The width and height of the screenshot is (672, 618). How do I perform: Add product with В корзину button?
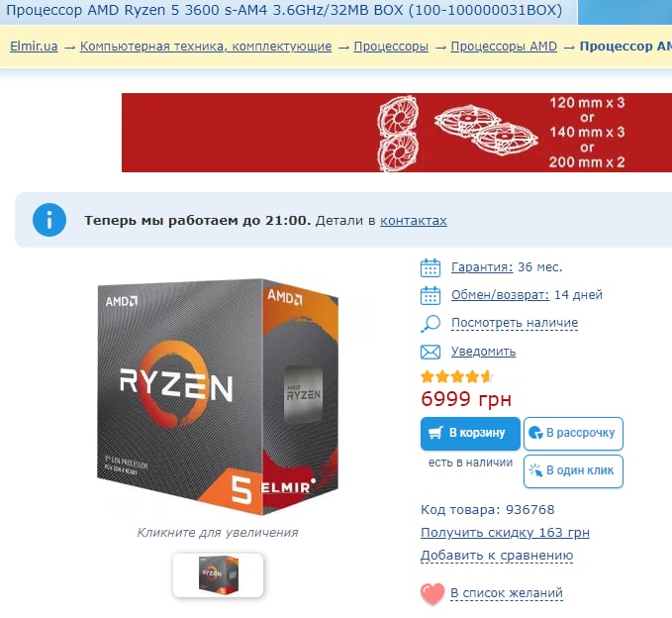click(x=470, y=434)
